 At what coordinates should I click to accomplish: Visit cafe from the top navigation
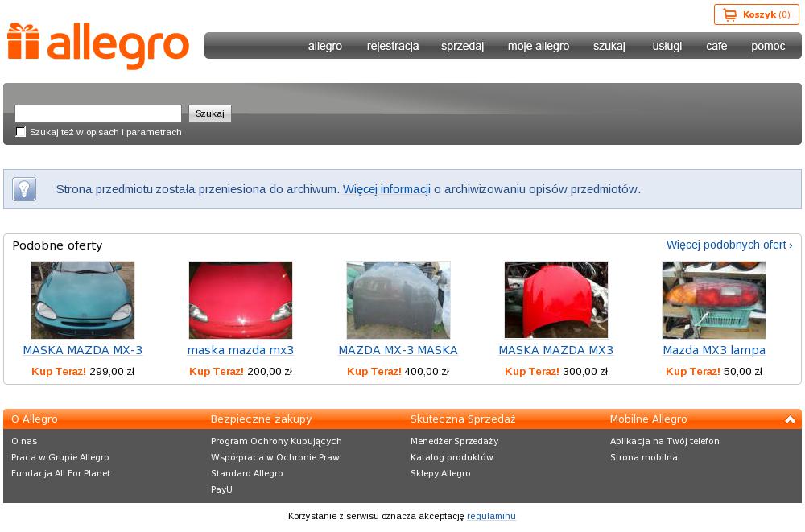pos(716,46)
